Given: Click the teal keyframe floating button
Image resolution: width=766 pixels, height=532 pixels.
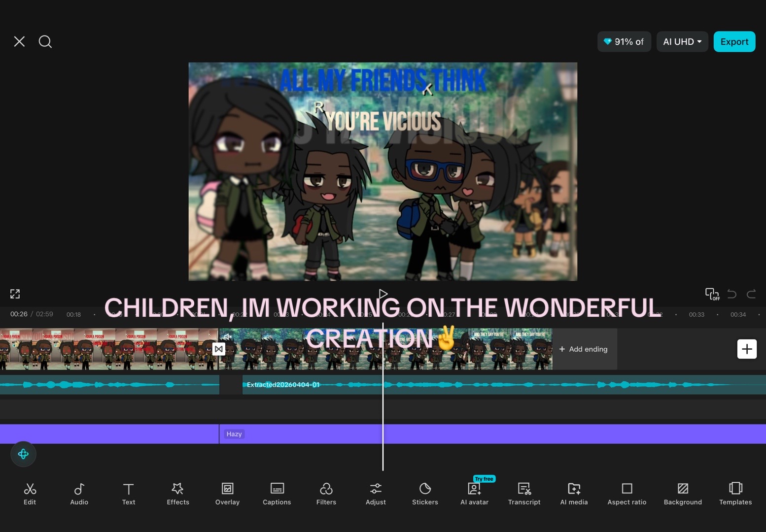Looking at the screenshot, I should tap(23, 454).
